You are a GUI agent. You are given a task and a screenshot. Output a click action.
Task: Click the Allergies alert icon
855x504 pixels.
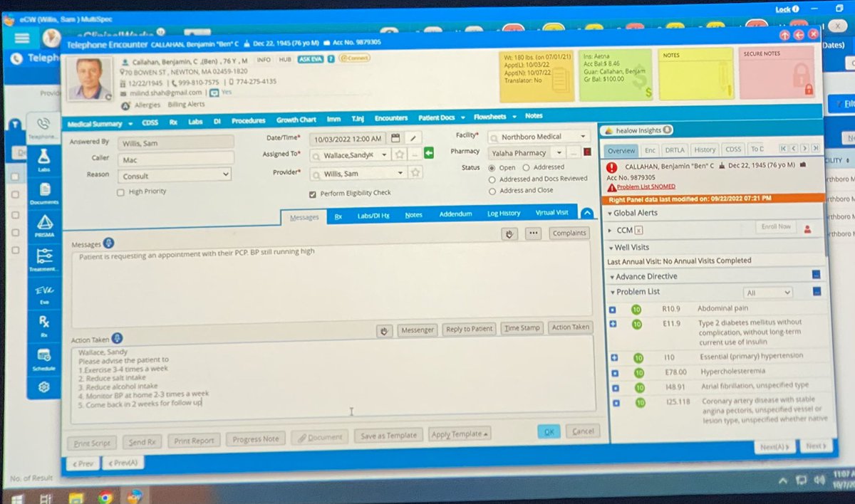126,105
